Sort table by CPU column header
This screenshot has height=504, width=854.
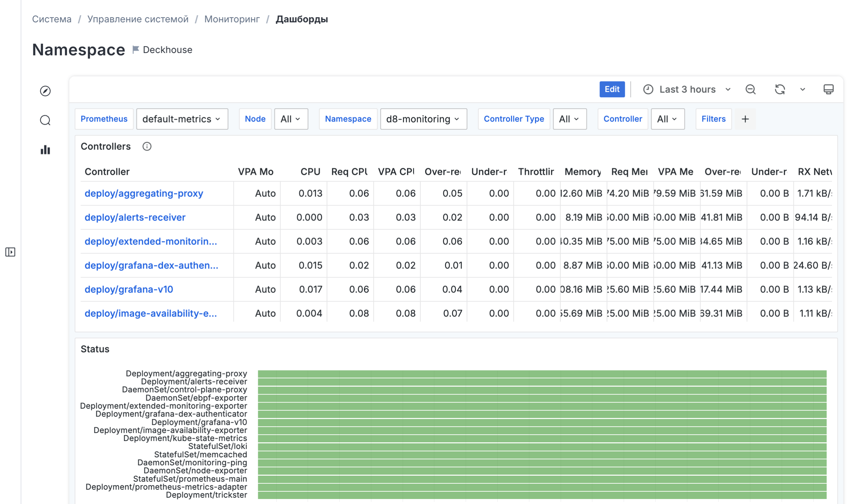pyautogui.click(x=310, y=171)
